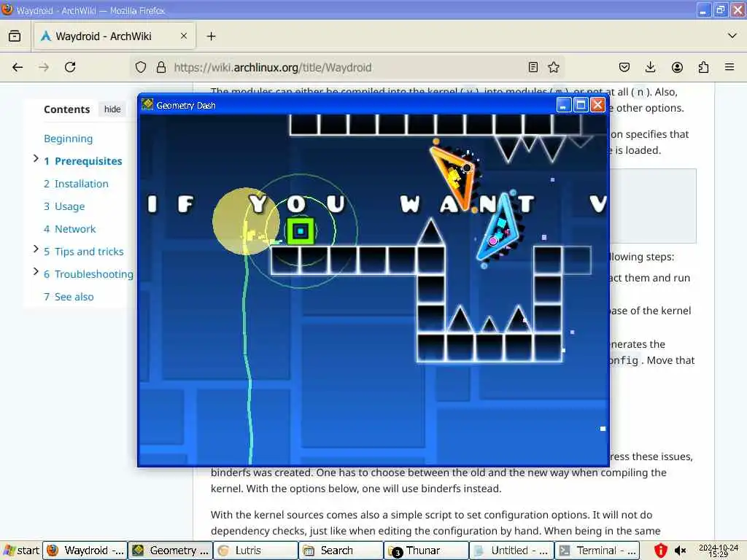
Task: Open Firefox account menu
Action: pyautogui.click(x=677, y=67)
